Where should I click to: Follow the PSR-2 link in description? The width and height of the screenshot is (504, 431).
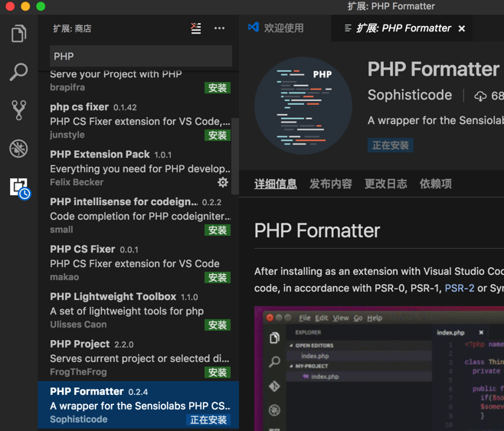460,288
